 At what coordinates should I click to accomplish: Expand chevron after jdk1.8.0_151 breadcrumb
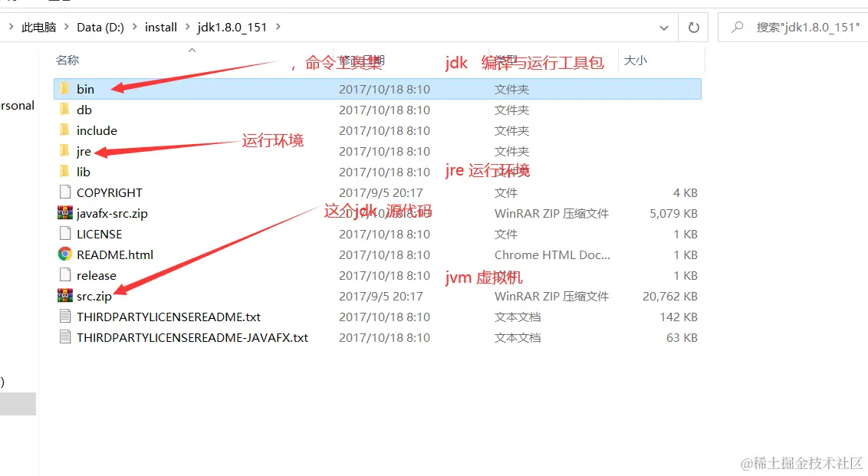278,27
